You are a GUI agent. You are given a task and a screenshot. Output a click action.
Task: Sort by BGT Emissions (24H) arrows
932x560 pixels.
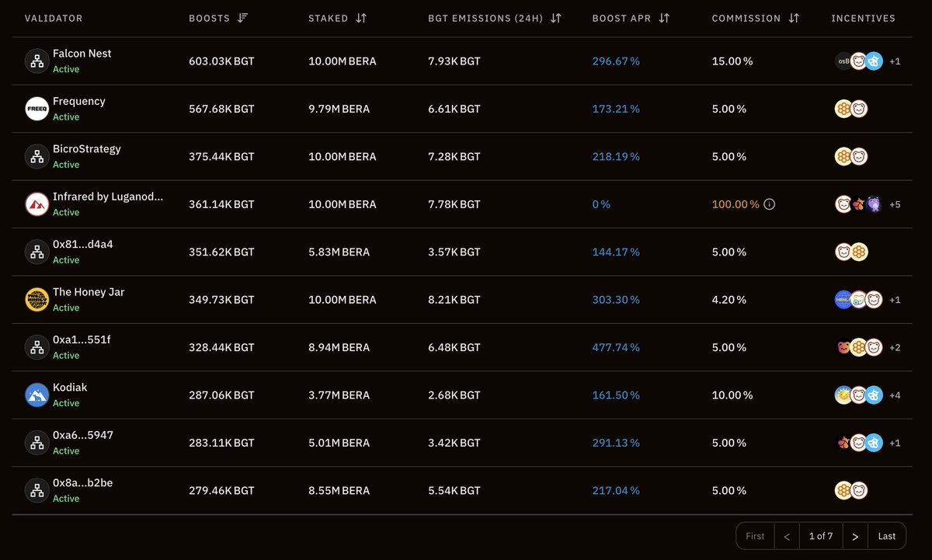(x=555, y=18)
